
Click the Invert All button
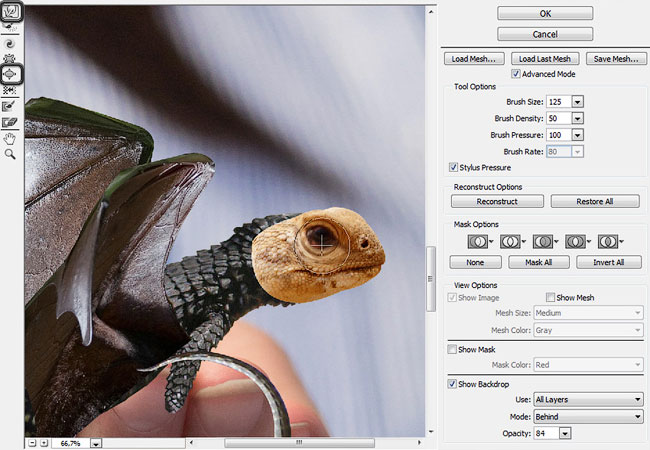609,262
